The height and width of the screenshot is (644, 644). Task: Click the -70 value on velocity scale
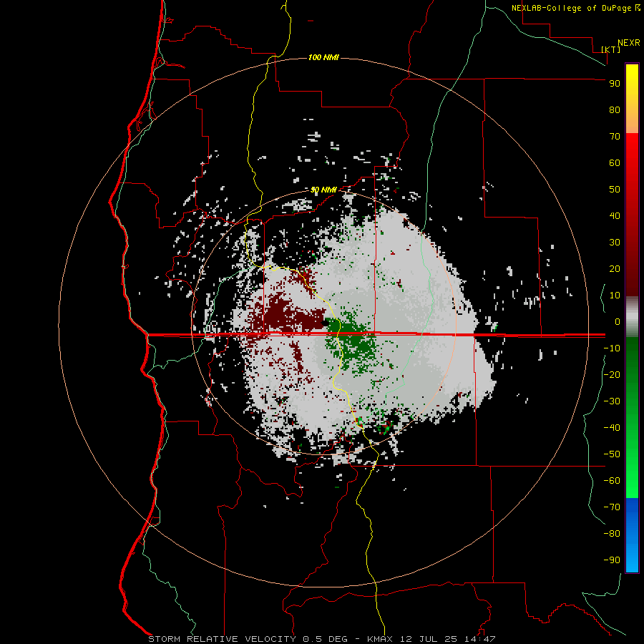point(612,507)
